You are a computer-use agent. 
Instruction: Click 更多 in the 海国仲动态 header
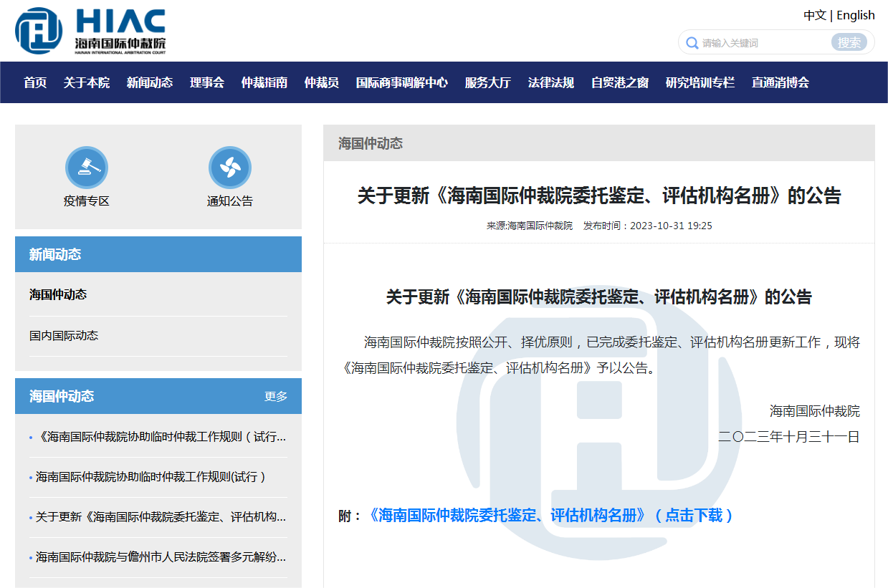coord(276,396)
